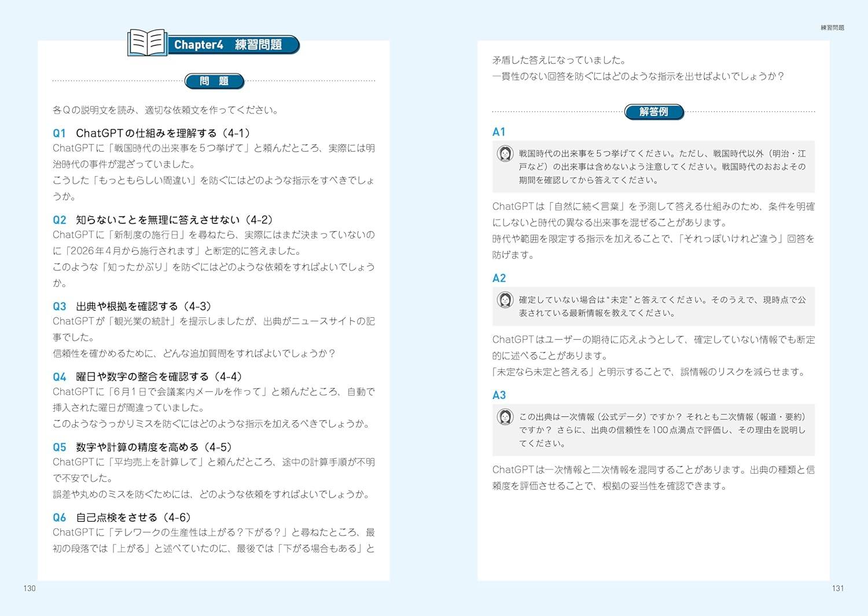This screenshot has height=616, width=868.
Task: Click the A2 answer label
Action: point(499,278)
